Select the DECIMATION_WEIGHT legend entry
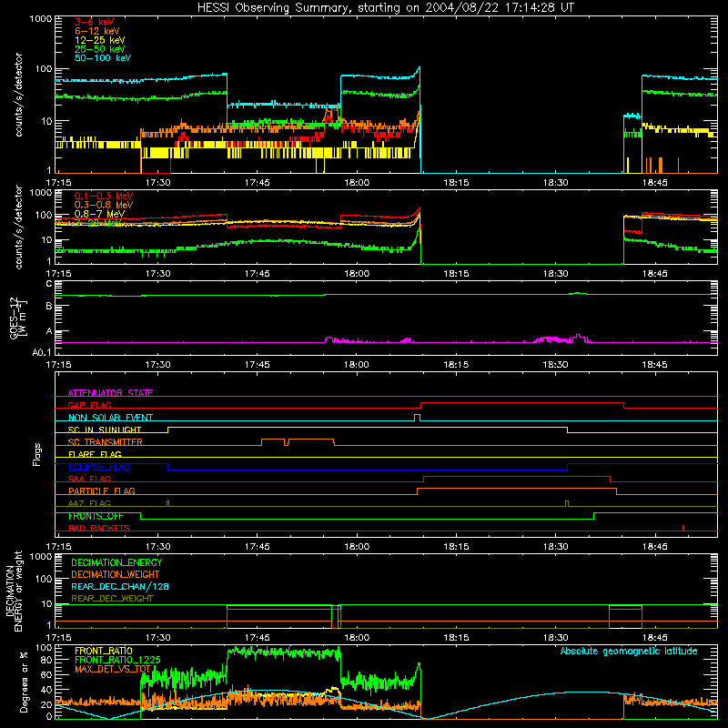Viewport: 728px width, 728px height. click(116, 574)
